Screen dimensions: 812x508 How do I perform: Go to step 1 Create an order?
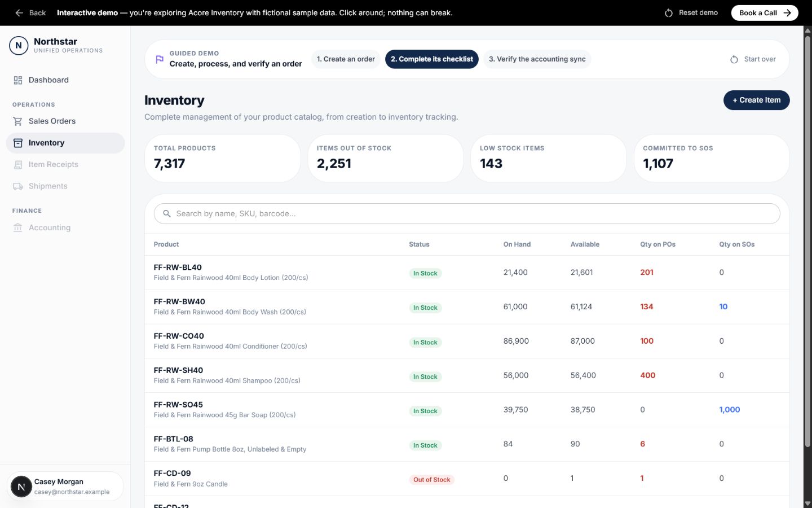coord(346,59)
